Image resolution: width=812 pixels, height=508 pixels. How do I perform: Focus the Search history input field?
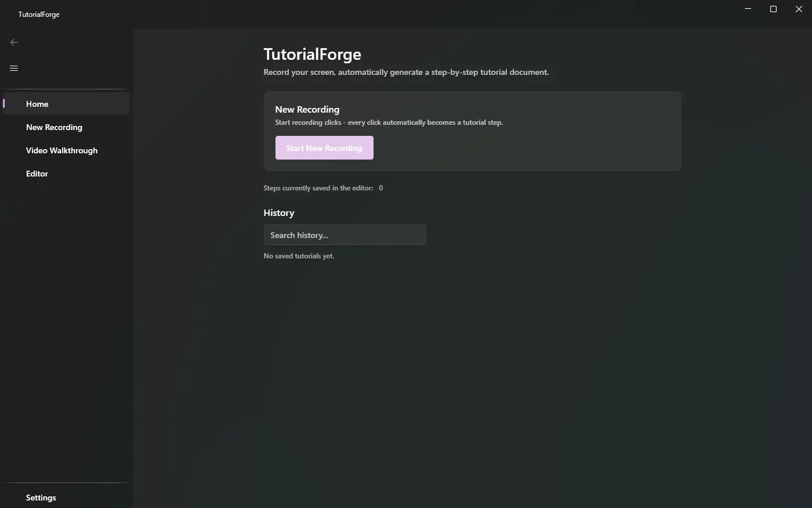tap(345, 235)
